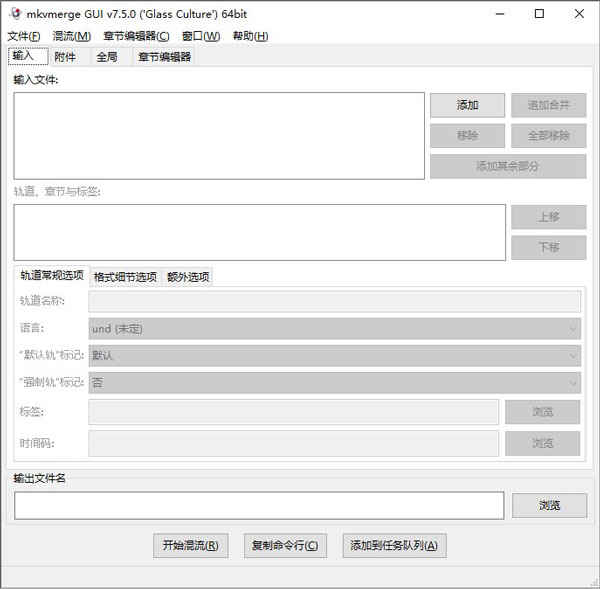Image resolution: width=600 pixels, height=589 pixels.
Task: Open the 章节编辑器(C) menu
Action: [x=136, y=36]
